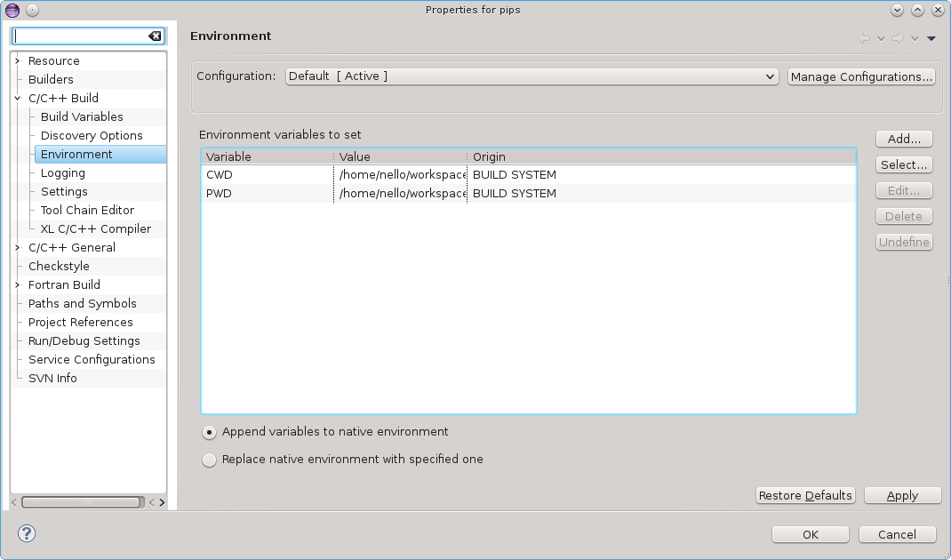
Task: Click the Eclipse icon in title bar
Action: 12,10
